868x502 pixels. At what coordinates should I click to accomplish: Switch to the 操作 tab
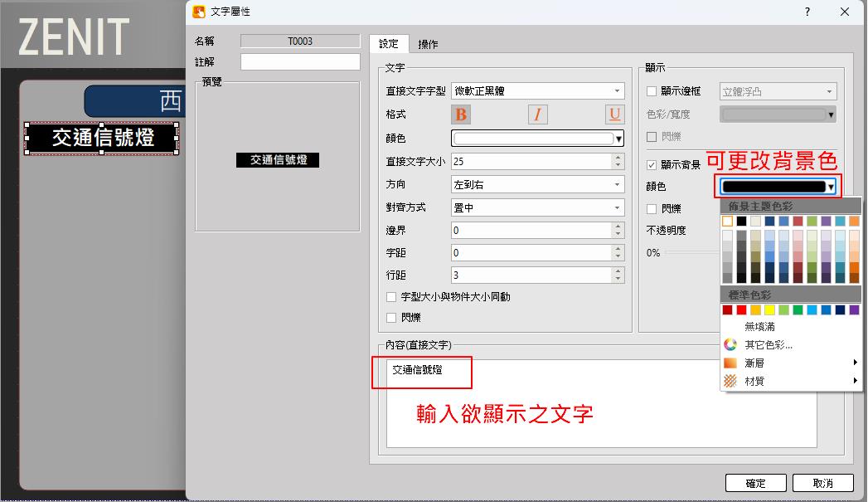(428, 44)
